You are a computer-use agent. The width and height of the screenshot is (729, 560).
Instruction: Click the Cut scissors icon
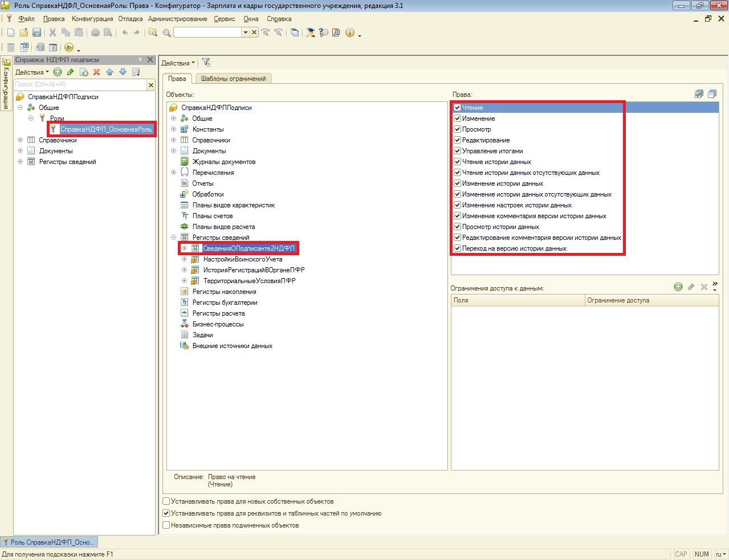[x=53, y=32]
